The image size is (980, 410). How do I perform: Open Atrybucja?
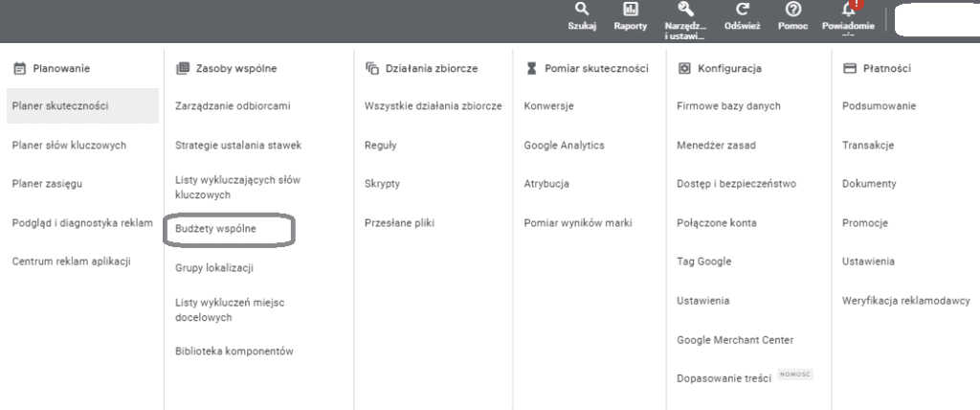click(x=546, y=184)
